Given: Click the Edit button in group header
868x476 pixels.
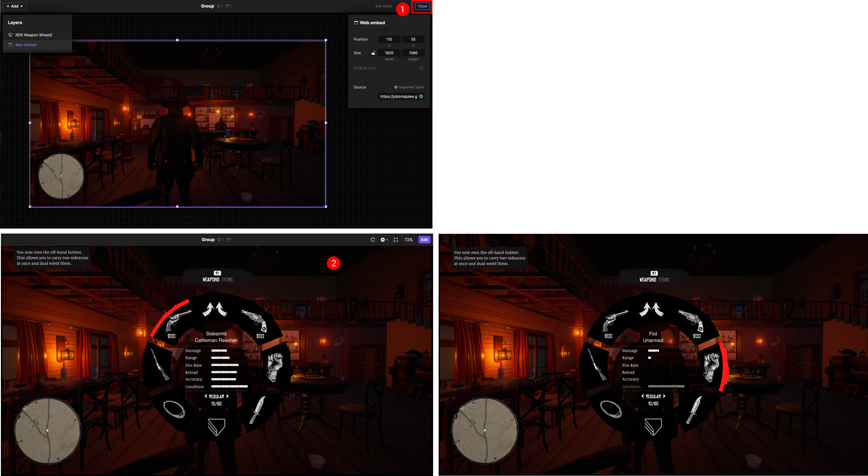Looking at the screenshot, I should (424, 239).
